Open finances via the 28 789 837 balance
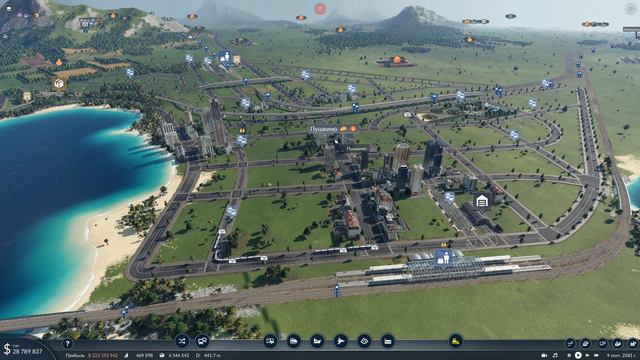This screenshot has width=640, height=360. [27, 351]
